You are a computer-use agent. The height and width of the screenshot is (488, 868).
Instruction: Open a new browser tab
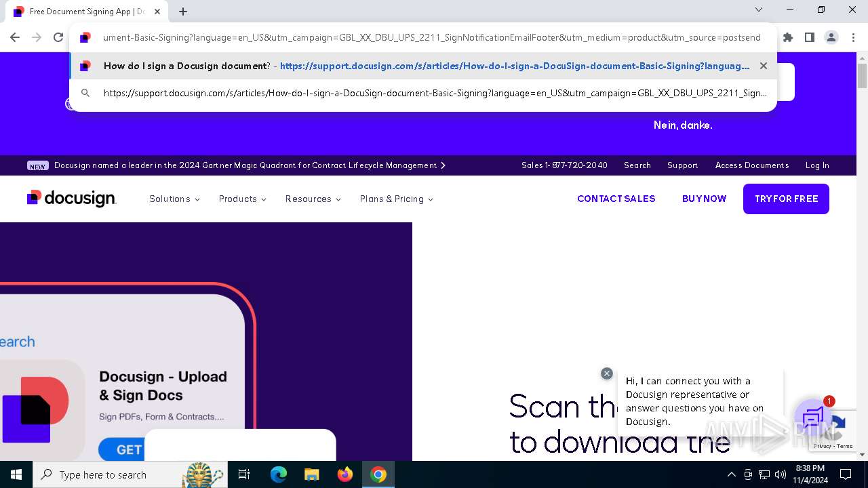pyautogui.click(x=183, y=12)
